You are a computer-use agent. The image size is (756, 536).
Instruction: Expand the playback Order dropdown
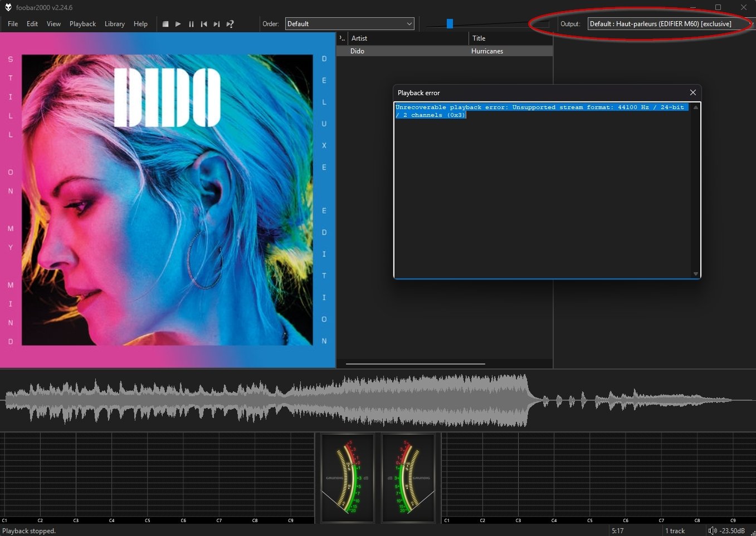tap(350, 24)
